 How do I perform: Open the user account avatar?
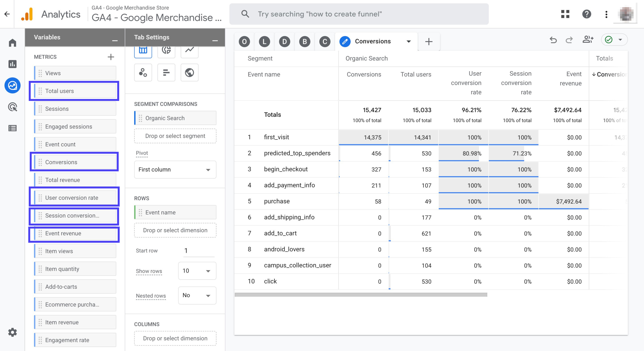click(626, 14)
